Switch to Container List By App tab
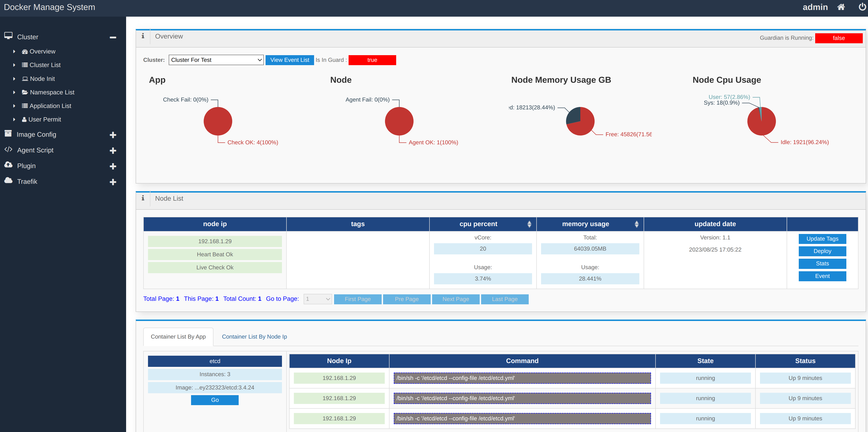 pos(178,337)
